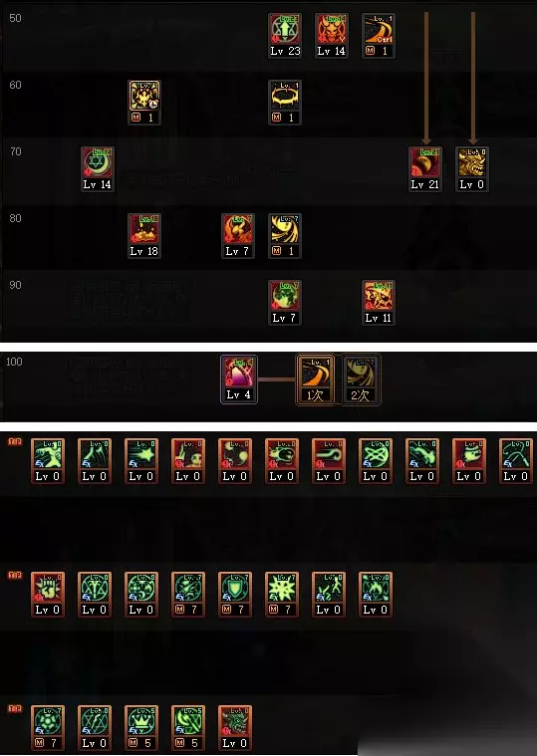Select the Lv 23 green arrow skill
537x756 pixels.
pyautogui.click(x=285, y=36)
